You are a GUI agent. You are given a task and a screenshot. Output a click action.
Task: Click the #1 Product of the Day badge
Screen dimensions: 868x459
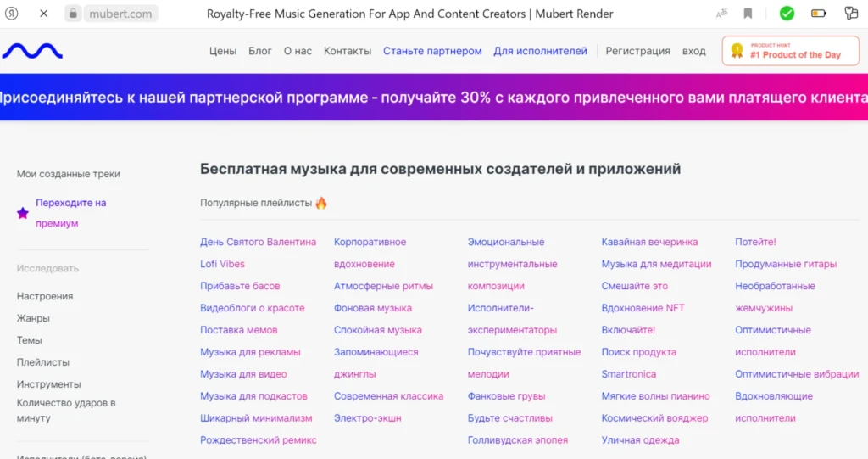click(791, 51)
